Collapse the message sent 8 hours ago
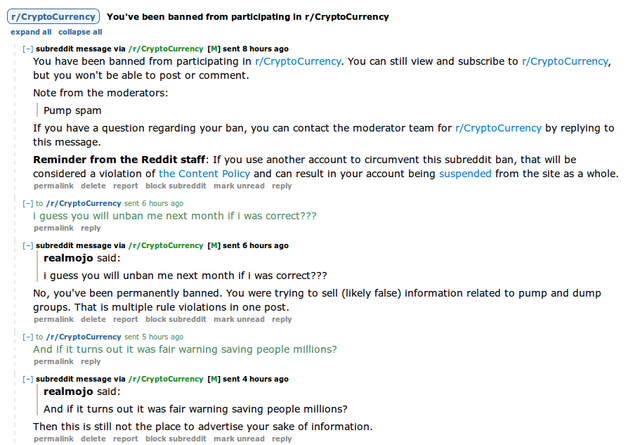 point(28,48)
